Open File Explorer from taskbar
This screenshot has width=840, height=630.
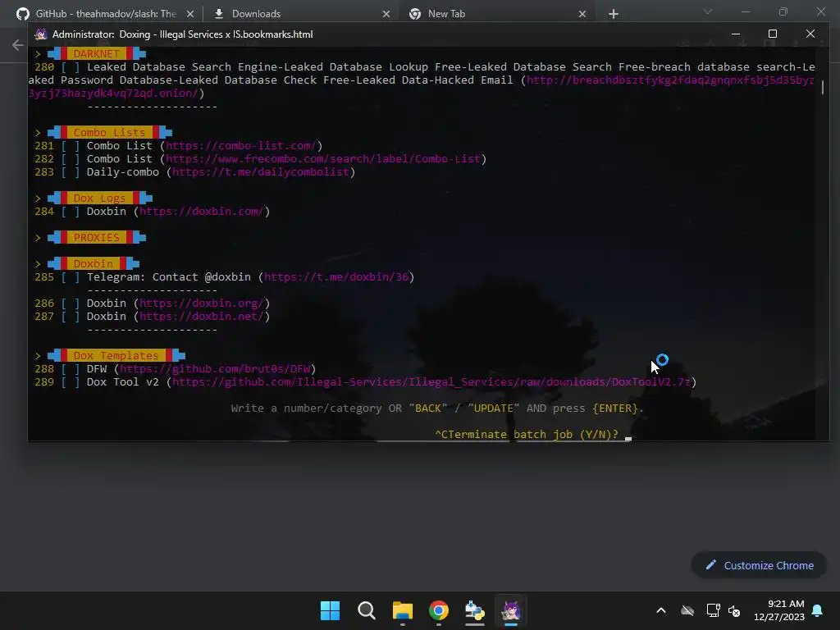(x=402, y=610)
